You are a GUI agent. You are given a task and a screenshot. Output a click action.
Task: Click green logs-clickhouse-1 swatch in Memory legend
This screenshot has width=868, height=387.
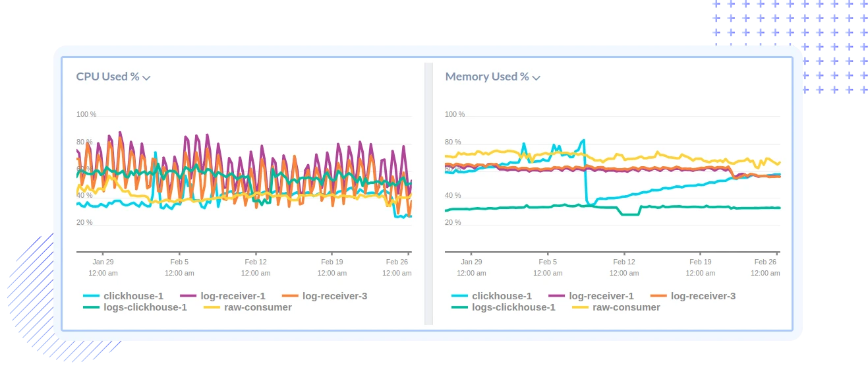tap(460, 307)
